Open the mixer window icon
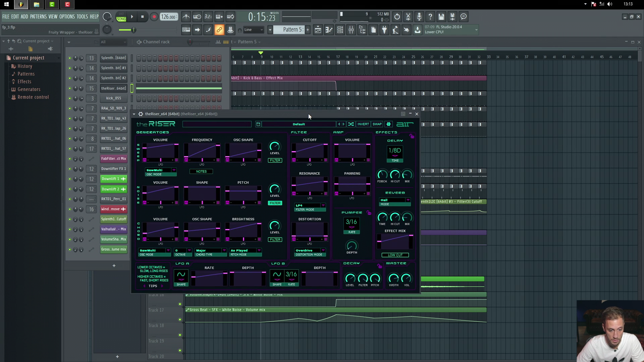 tap(351, 30)
